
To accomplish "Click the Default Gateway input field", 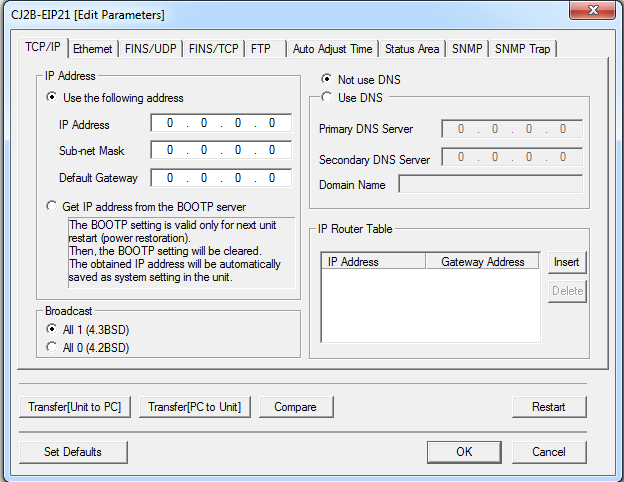I will (x=221, y=178).
